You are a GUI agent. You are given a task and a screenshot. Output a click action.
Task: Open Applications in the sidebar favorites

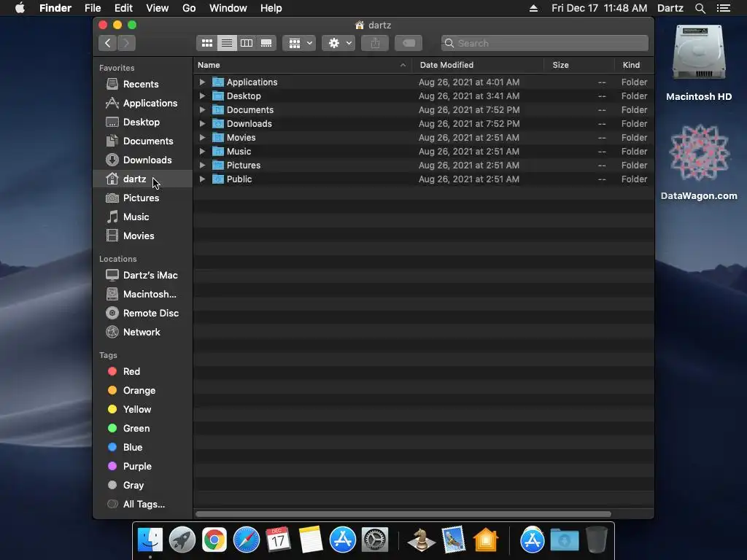pos(142,104)
